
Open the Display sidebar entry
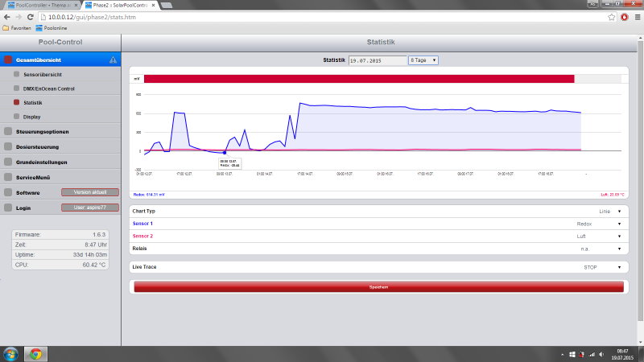(x=31, y=117)
